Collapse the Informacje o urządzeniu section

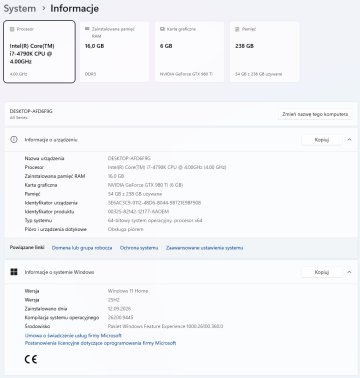click(349, 140)
